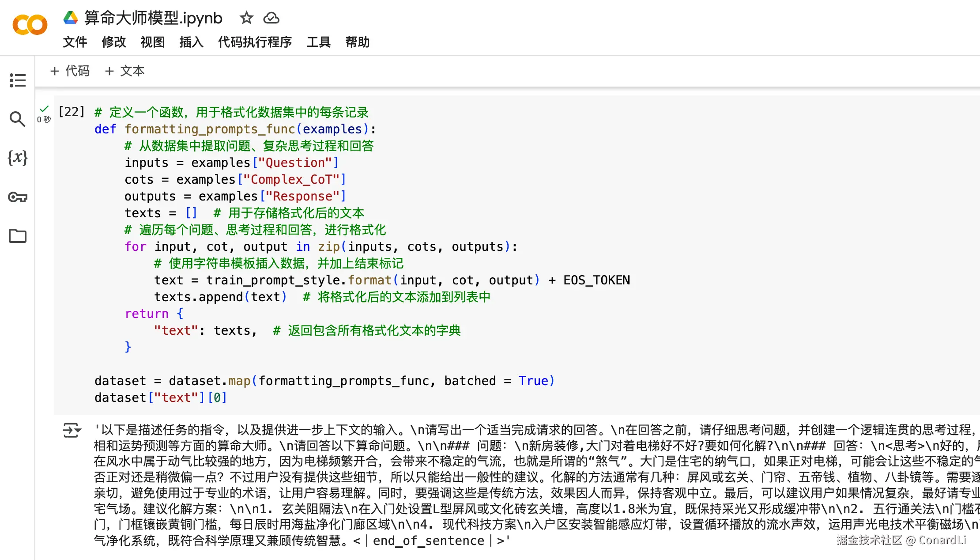Viewport: 980px width, 560px height.
Task: Open the 工具 menu
Action: pyautogui.click(x=318, y=42)
